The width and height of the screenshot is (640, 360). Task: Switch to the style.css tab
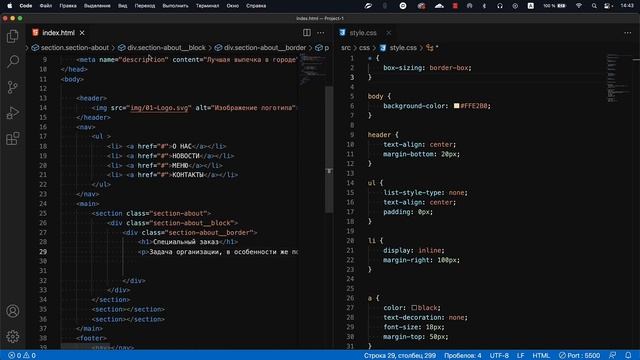click(362, 33)
